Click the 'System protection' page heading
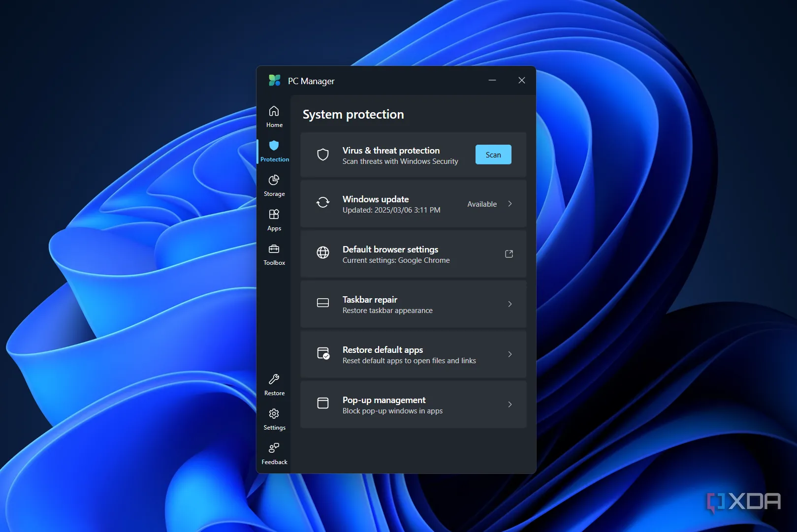 click(353, 115)
